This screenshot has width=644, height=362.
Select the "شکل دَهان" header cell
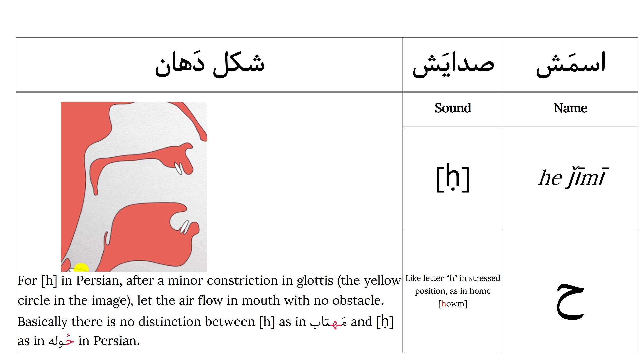(209, 65)
